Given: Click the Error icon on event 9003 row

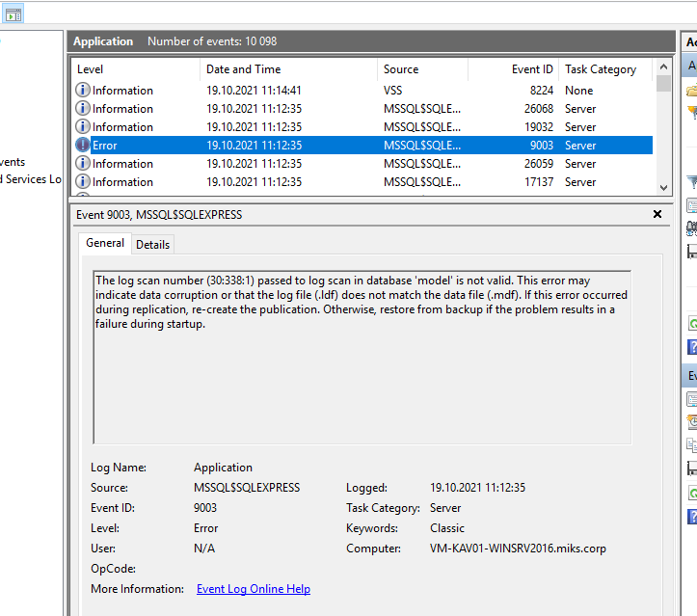Looking at the screenshot, I should pos(83,146).
